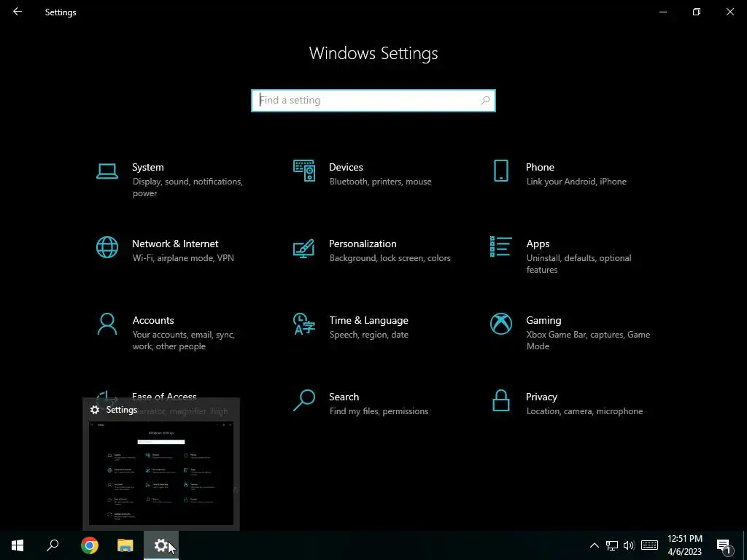Open the Devices keyboard-speaker icon

coord(304,171)
